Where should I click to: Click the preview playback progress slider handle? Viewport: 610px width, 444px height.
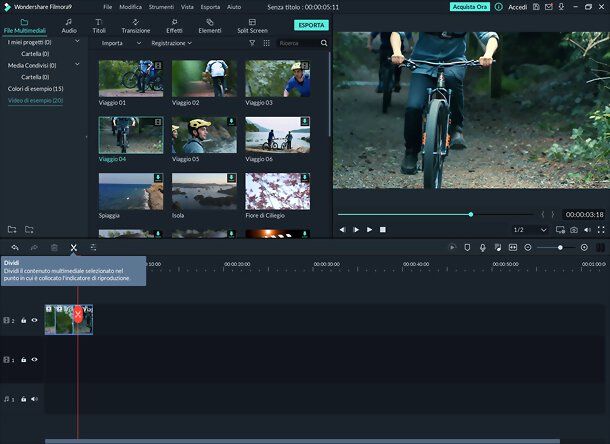(471, 214)
